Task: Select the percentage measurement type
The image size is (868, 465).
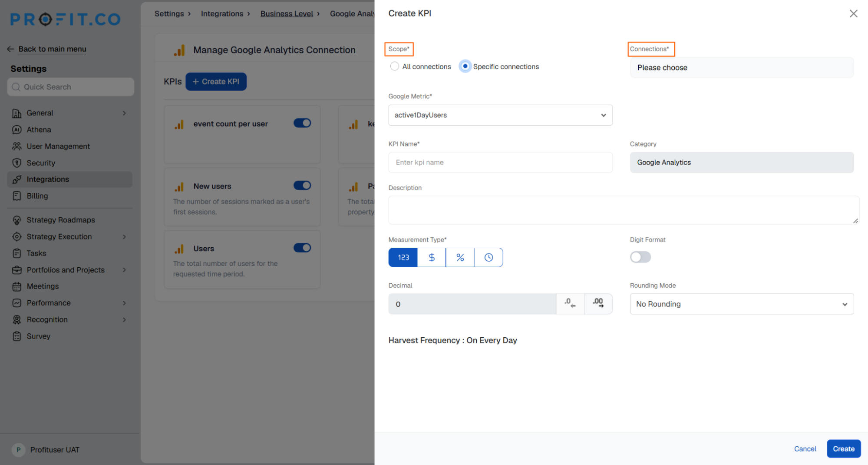Action: pyautogui.click(x=460, y=258)
